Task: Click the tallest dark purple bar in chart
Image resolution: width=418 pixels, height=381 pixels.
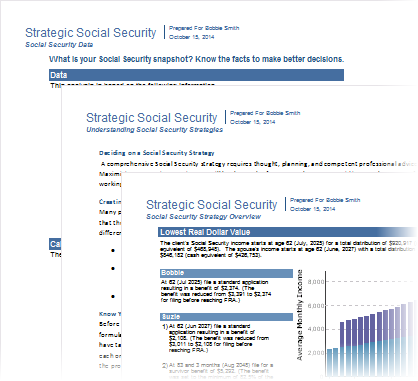Action: click(379, 327)
